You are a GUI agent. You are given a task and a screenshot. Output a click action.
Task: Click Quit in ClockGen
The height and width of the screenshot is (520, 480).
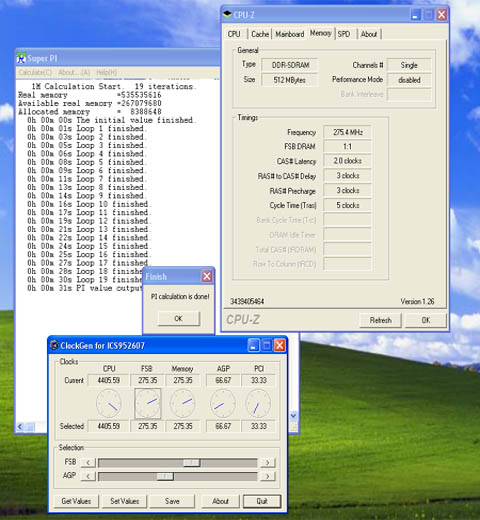(262, 501)
